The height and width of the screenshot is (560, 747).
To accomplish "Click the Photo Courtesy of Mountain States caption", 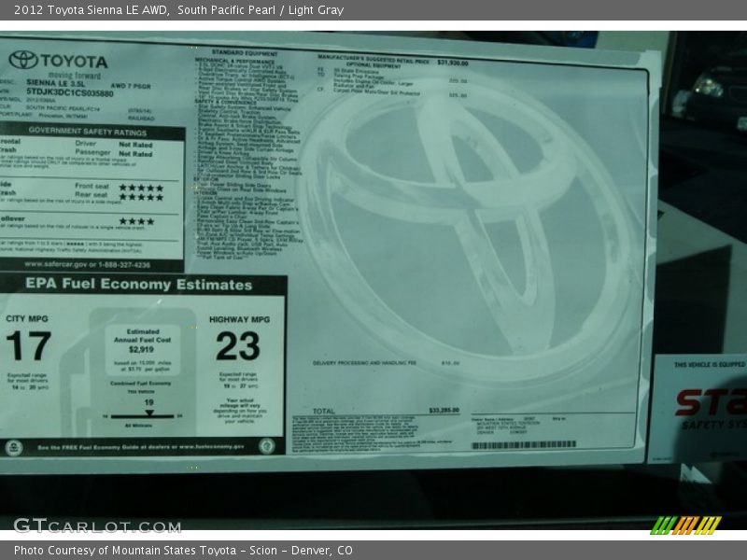I will click(183, 551).
